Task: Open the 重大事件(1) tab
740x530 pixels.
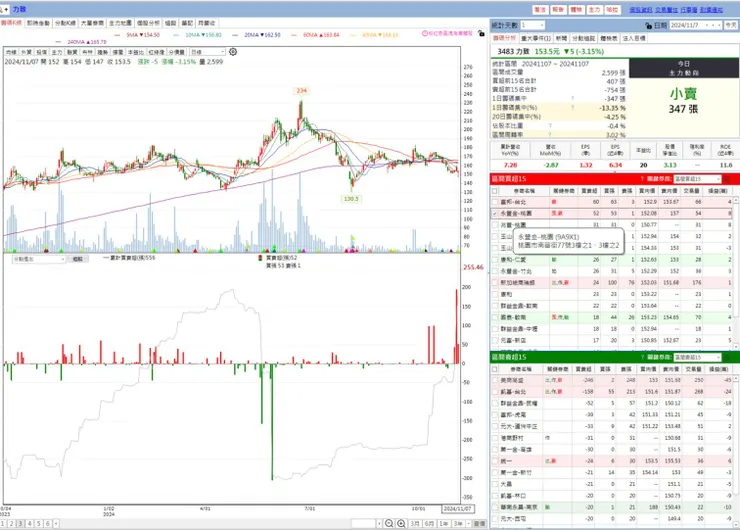Action: pos(536,38)
